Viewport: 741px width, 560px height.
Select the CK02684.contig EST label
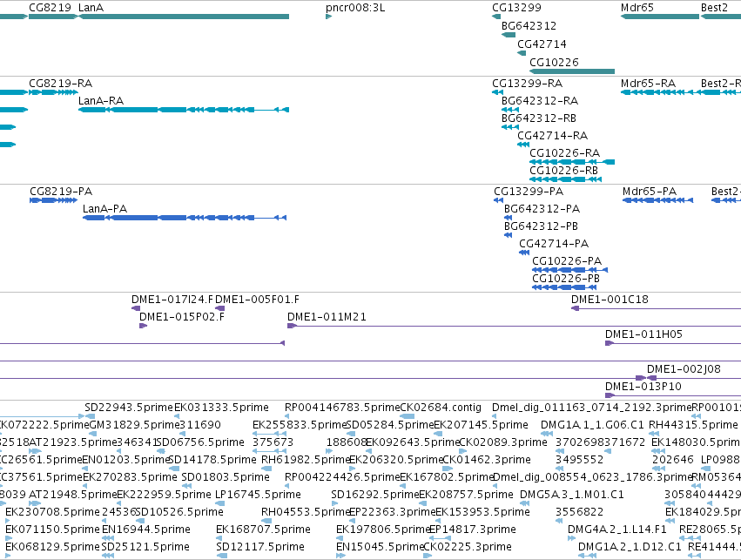(x=441, y=408)
